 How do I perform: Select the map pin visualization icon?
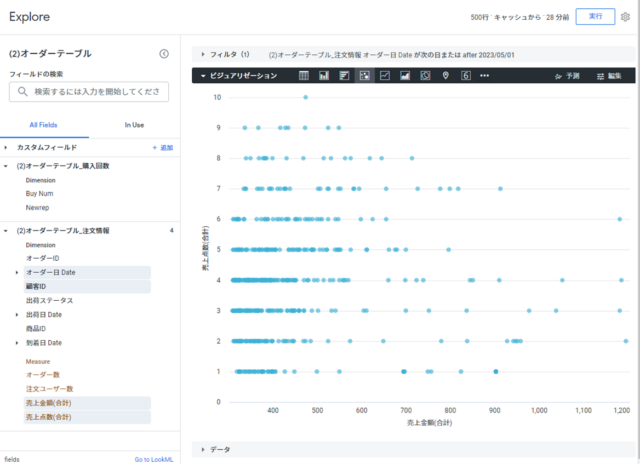click(446, 76)
